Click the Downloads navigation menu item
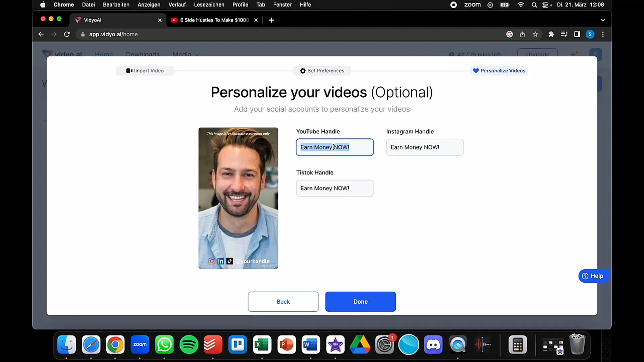Image resolution: width=644 pixels, height=362 pixels. tap(143, 54)
